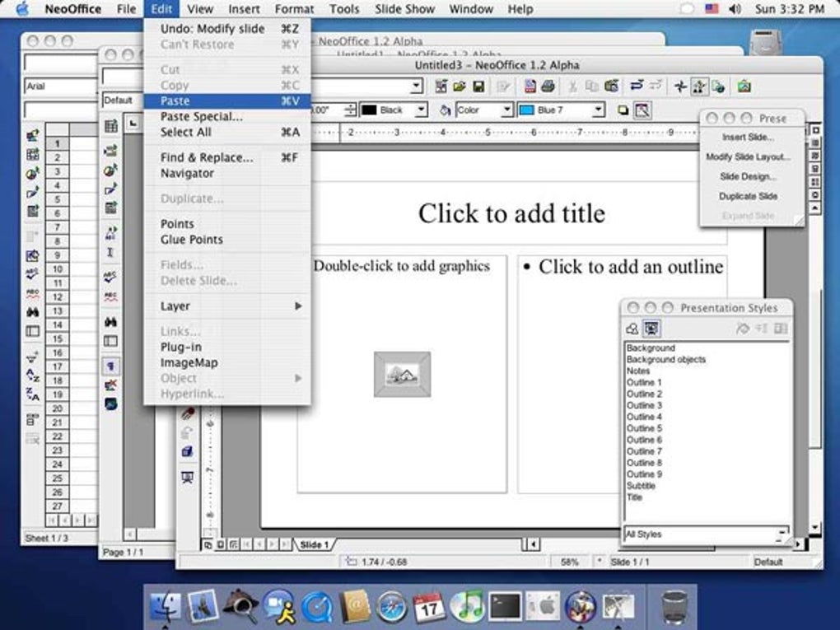The image size is (840, 630).
Task: Select the Slide 1 tab
Action: click(x=314, y=545)
